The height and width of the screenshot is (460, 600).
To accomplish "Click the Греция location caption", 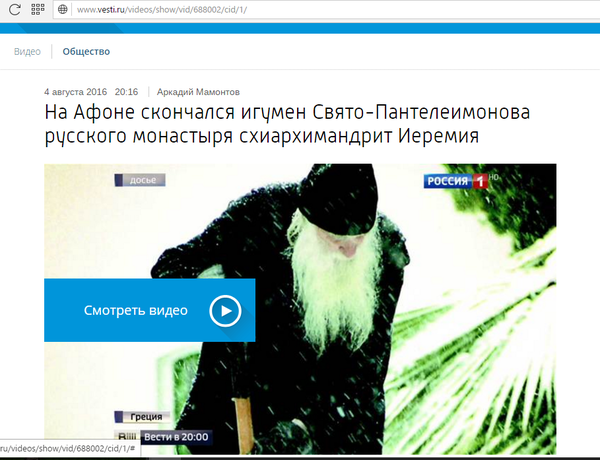I will pos(145,417).
